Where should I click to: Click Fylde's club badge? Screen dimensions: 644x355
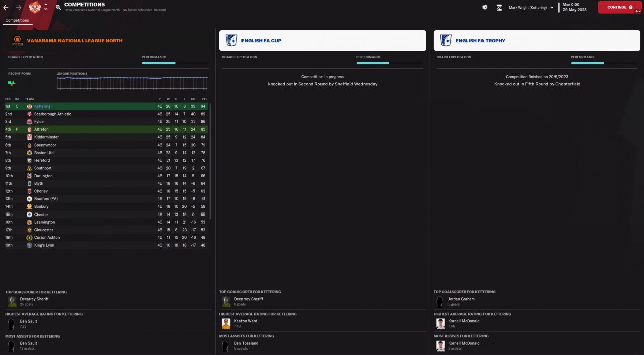29,122
